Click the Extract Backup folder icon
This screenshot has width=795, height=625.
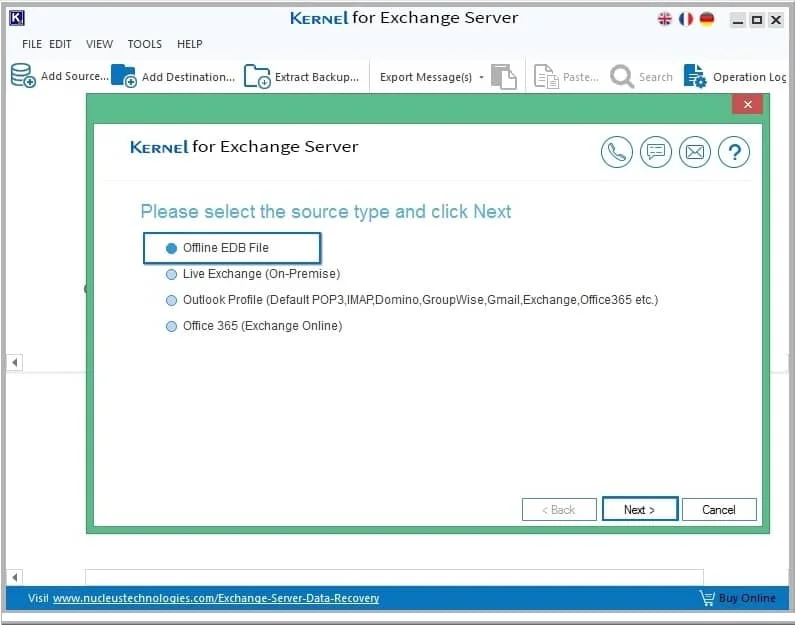257,76
